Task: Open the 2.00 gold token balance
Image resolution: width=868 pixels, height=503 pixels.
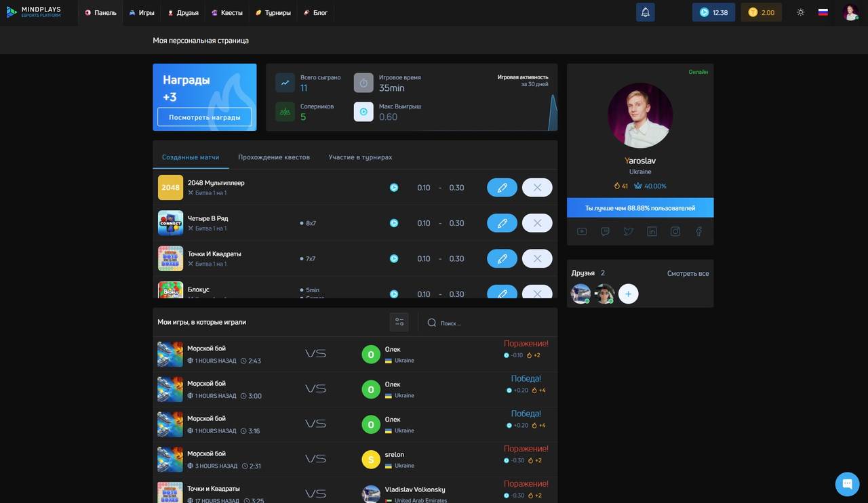Action: tap(761, 12)
